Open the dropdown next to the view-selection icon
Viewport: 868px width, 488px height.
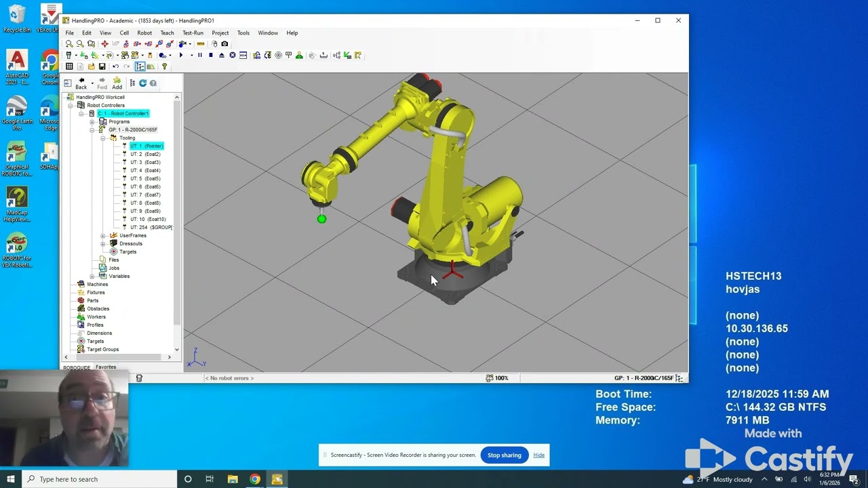click(190, 44)
